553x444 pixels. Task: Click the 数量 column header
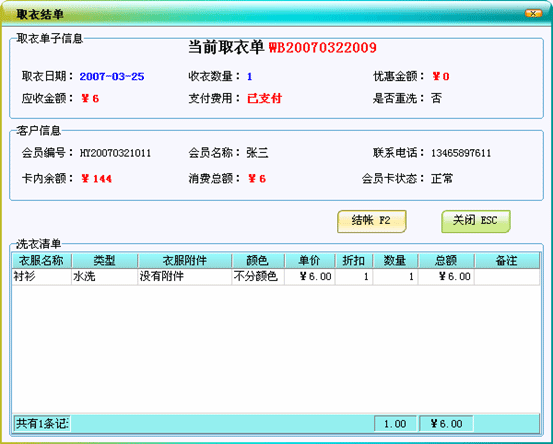(x=395, y=261)
